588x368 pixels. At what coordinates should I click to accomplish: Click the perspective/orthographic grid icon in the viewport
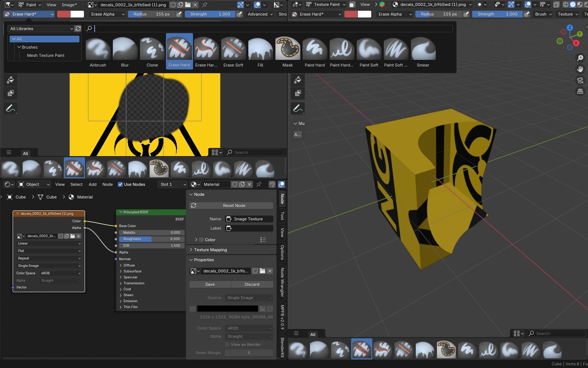[x=580, y=91]
